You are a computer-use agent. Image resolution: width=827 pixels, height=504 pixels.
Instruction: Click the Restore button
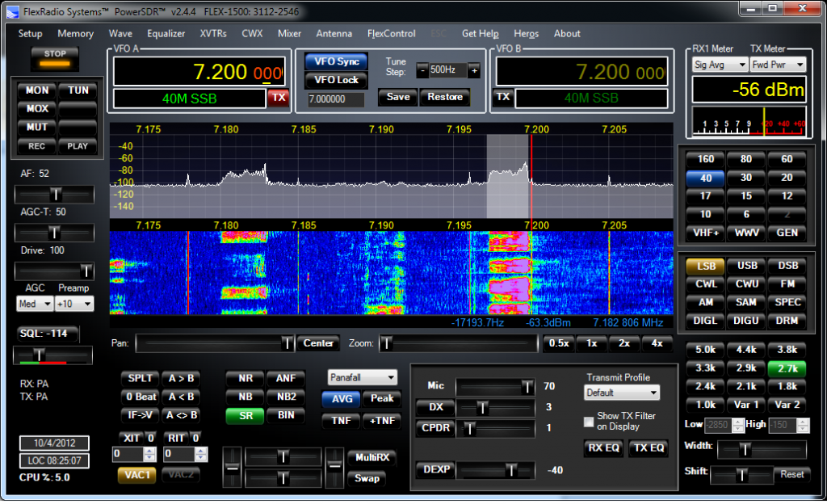(445, 97)
